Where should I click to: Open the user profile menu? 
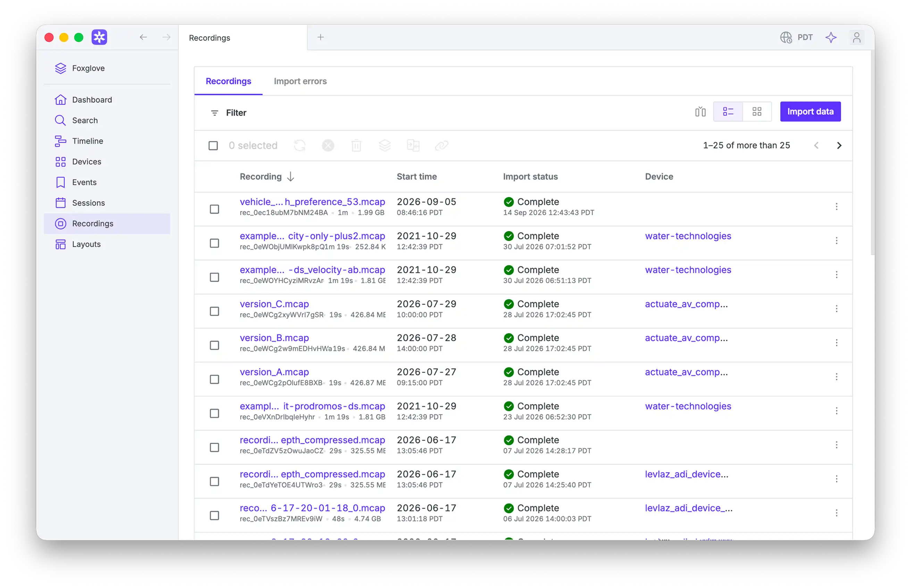pyautogui.click(x=856, y=37)
